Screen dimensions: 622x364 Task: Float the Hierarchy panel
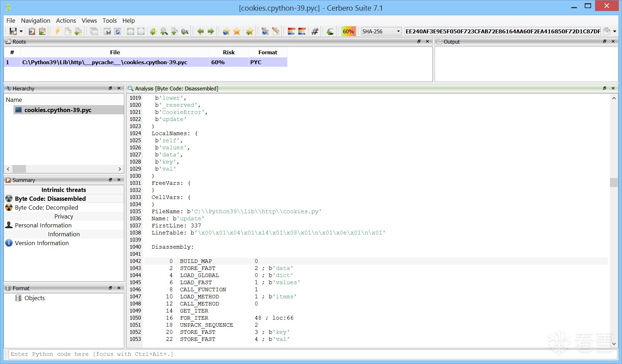[x=110, y=88]
